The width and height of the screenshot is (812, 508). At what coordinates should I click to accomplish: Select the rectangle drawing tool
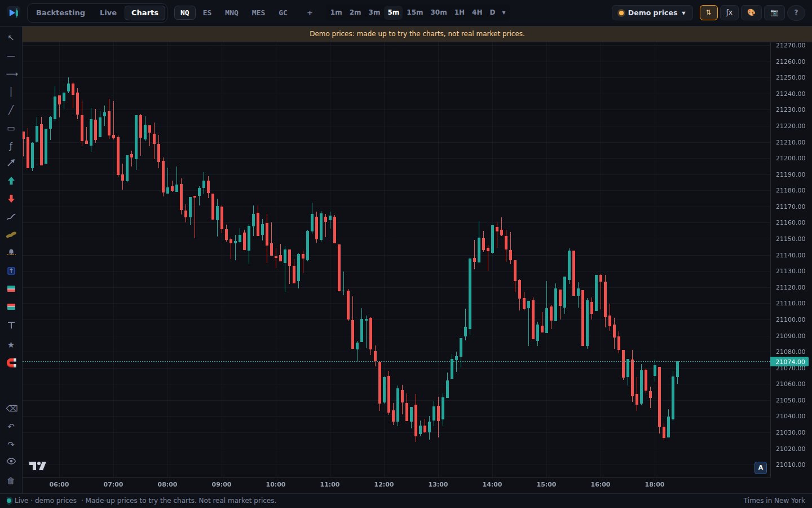tap(11, 128)
